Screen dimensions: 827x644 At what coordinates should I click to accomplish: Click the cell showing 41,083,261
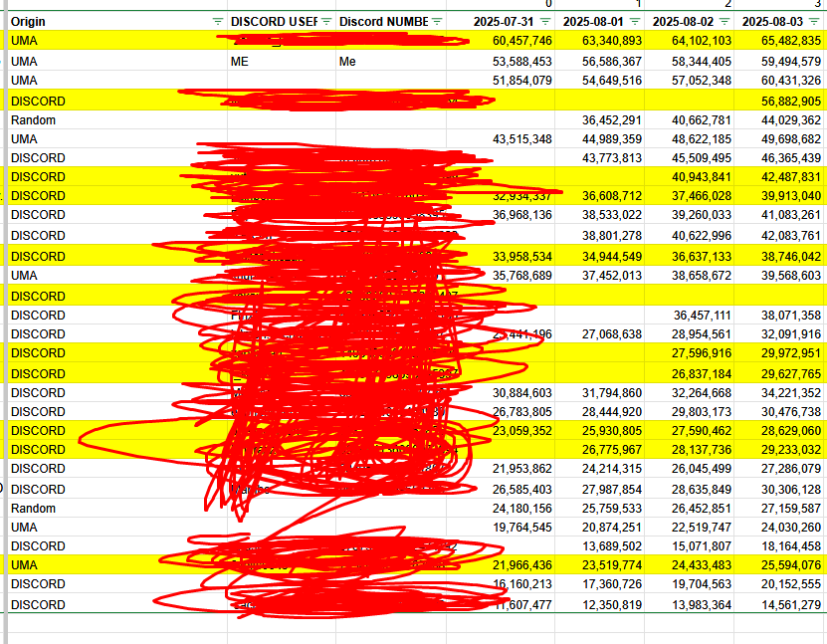780,215
